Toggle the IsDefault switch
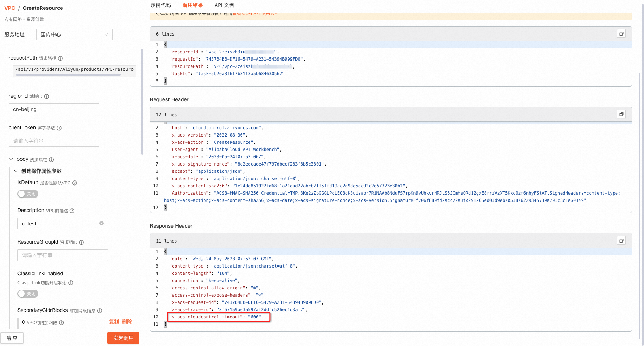The image size is (644, 346). click(x=28, y=194)
